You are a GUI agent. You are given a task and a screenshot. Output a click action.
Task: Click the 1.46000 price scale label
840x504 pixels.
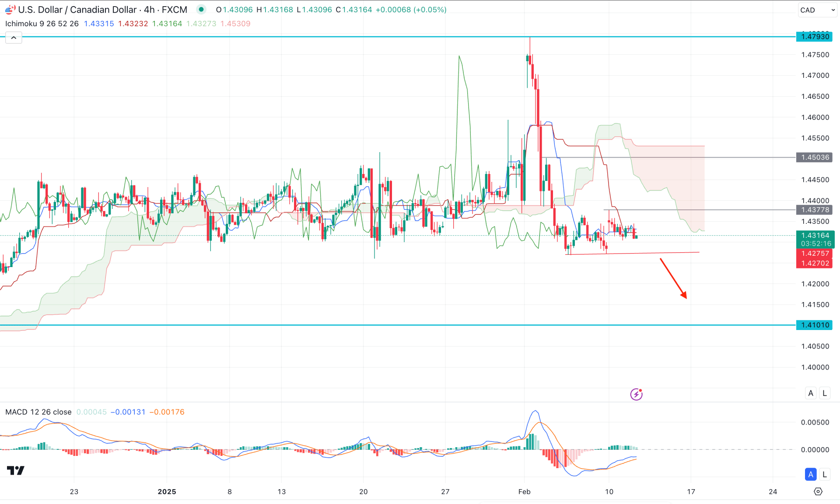point(815,117)
